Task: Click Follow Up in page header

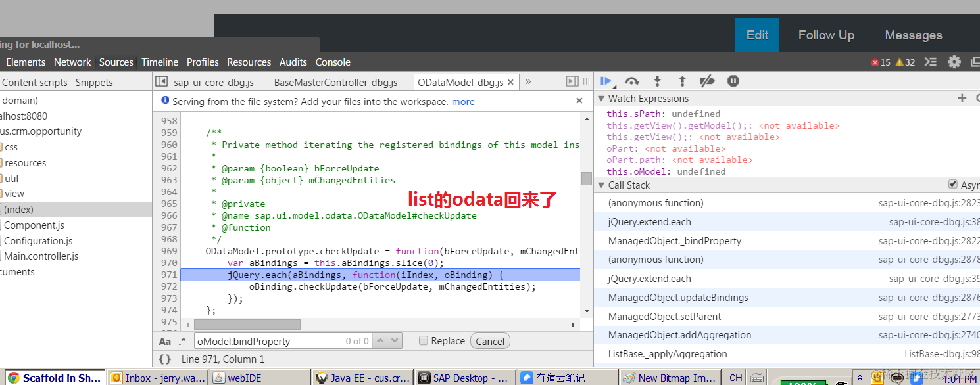Action: pos(826,35)
